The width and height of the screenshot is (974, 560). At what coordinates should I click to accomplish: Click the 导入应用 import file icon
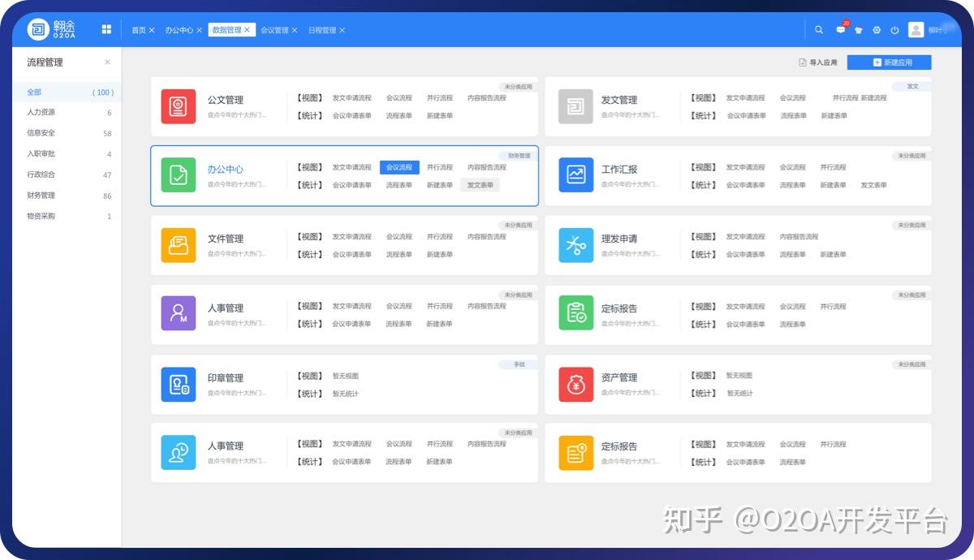[x=803, y=62]
